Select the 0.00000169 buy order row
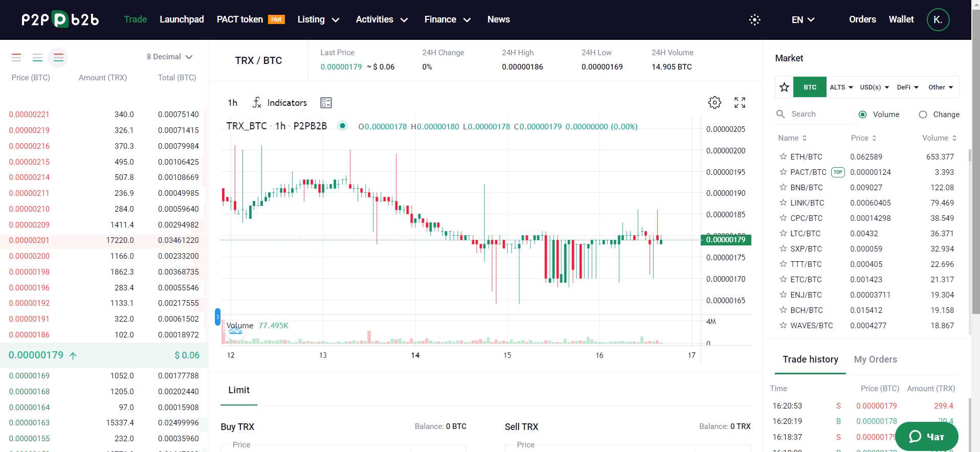The image size is (980, 452). coord(103,376)
